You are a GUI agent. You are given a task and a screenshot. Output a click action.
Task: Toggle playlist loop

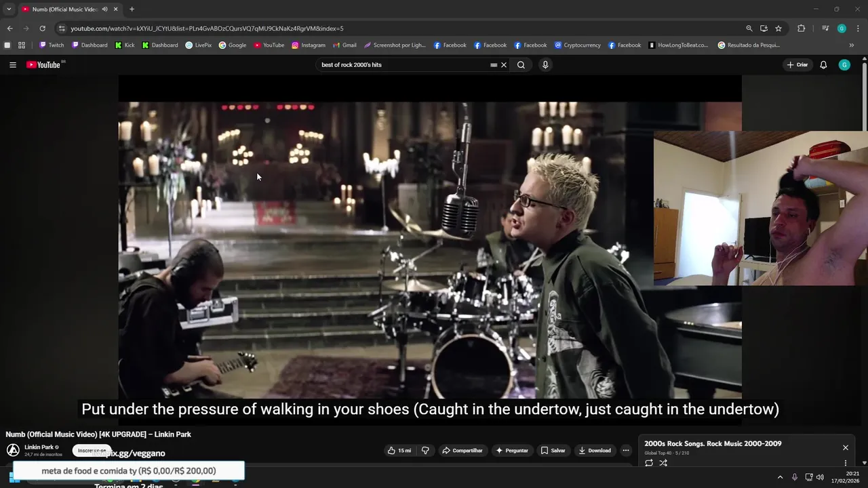649,463
